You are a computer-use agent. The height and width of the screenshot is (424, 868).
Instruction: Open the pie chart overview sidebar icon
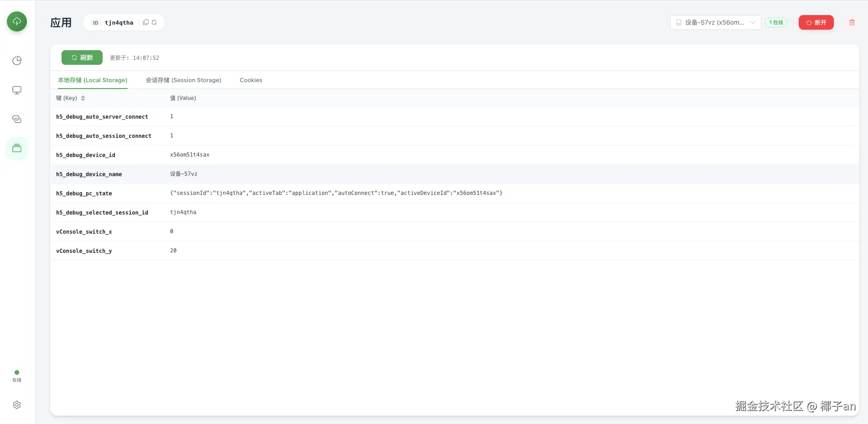coord(17,61)
